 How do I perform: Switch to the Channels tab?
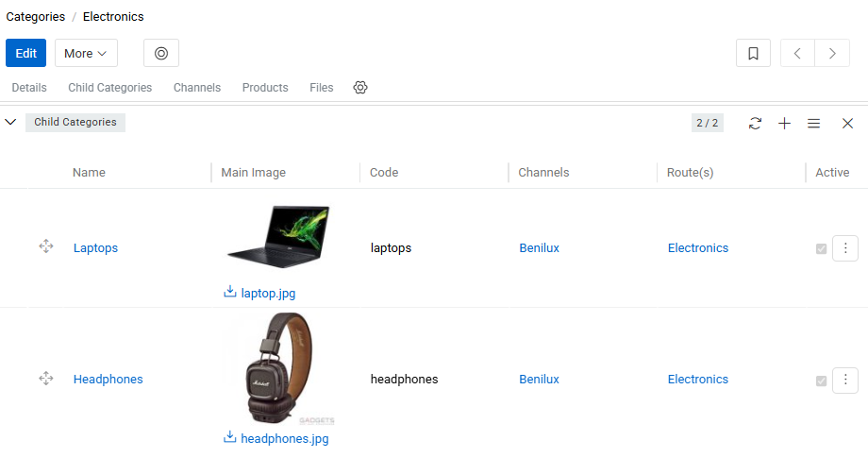point(197,88)
